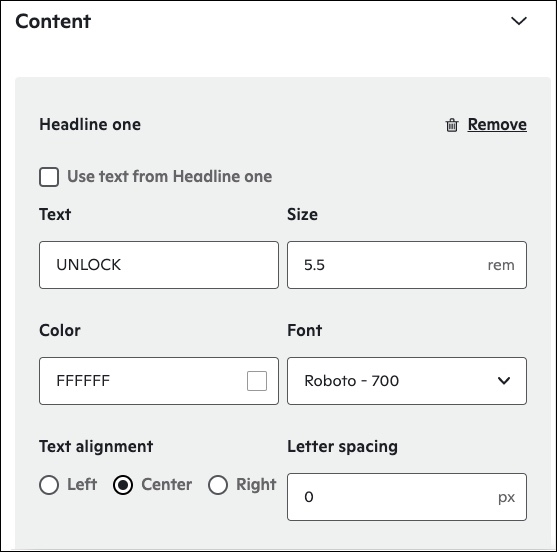
Task: Click the Color hex field FFFFFF
Action: point(159,381)
